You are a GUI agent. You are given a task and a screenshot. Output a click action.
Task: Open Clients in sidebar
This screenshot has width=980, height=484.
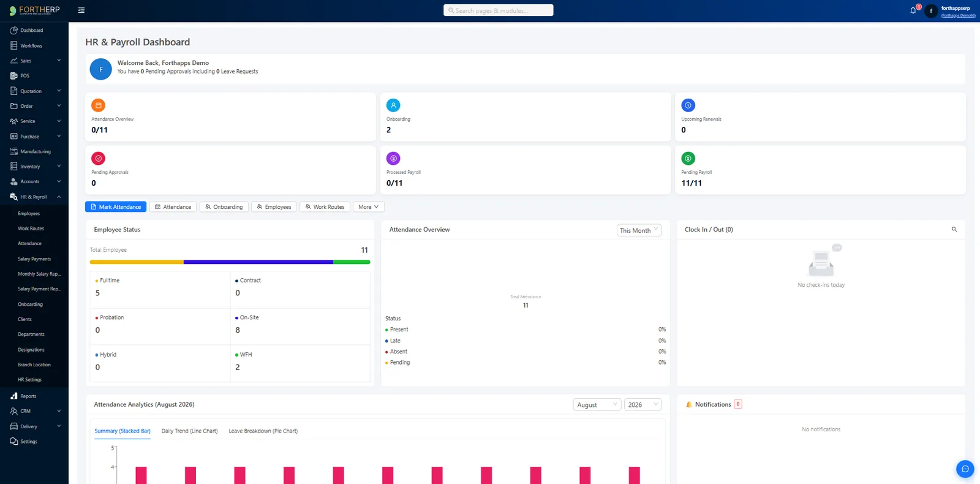(x=24, y=319)
